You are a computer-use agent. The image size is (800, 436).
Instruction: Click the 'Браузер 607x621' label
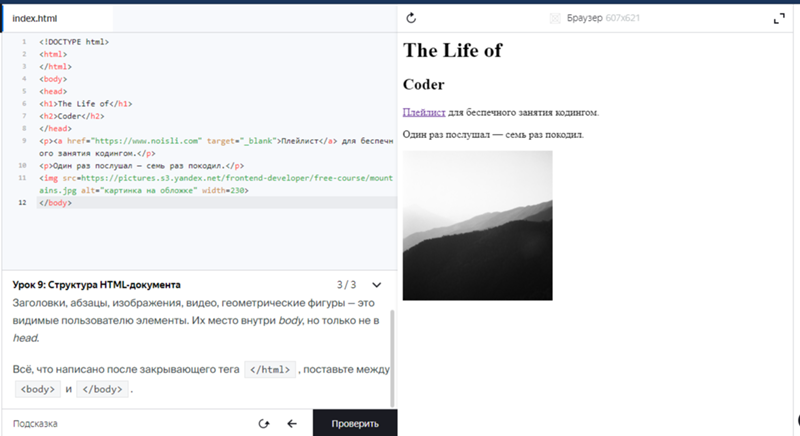[x=603, y=18]
